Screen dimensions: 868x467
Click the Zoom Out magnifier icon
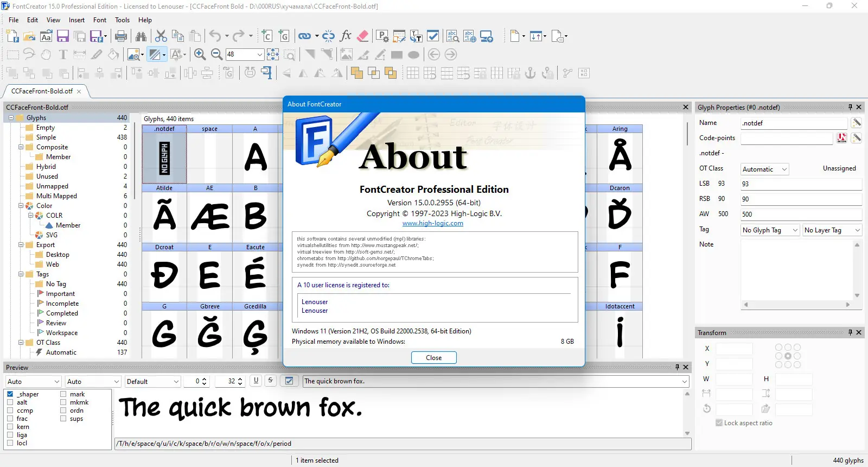tap(216, 54)
